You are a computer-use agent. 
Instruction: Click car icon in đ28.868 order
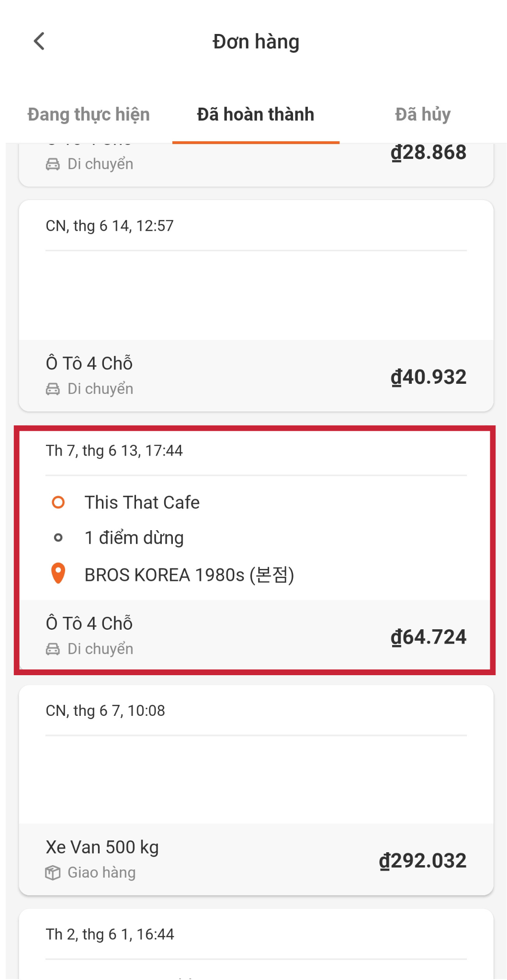[x=53, y=164]
